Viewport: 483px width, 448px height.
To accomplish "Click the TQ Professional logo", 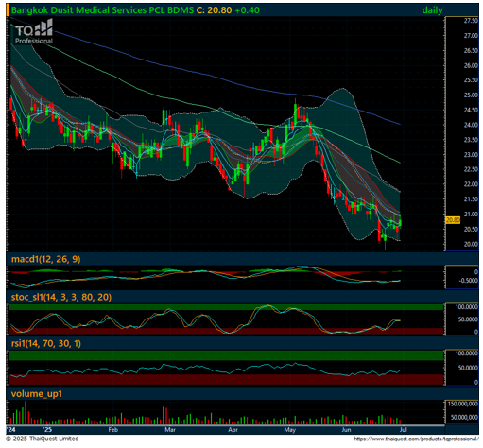I will (x=34, y=31).
